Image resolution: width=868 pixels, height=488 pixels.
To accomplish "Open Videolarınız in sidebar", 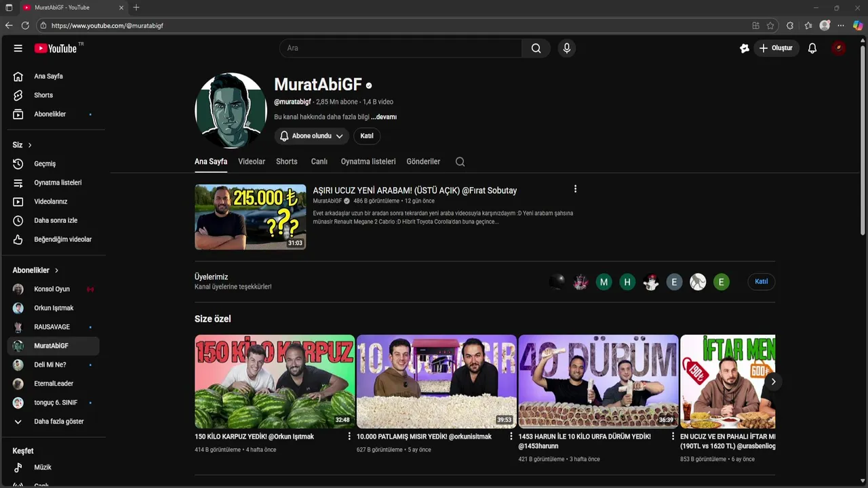I will pos(54,201).
